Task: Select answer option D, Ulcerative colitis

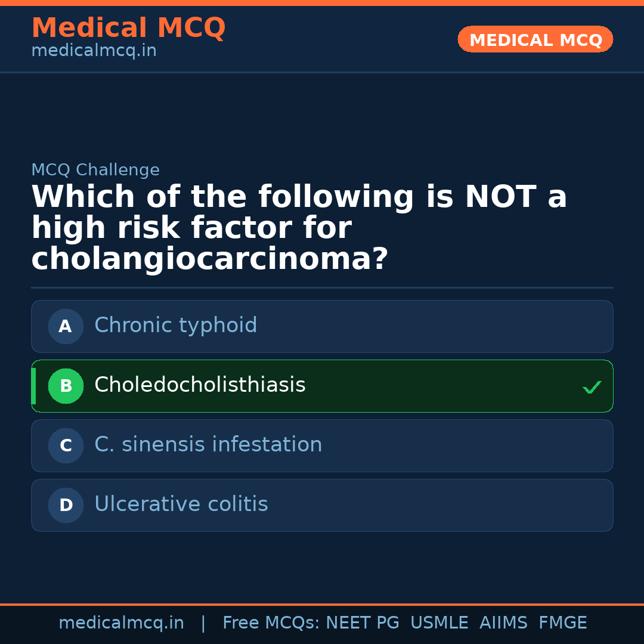Action: tap(322, 505)
